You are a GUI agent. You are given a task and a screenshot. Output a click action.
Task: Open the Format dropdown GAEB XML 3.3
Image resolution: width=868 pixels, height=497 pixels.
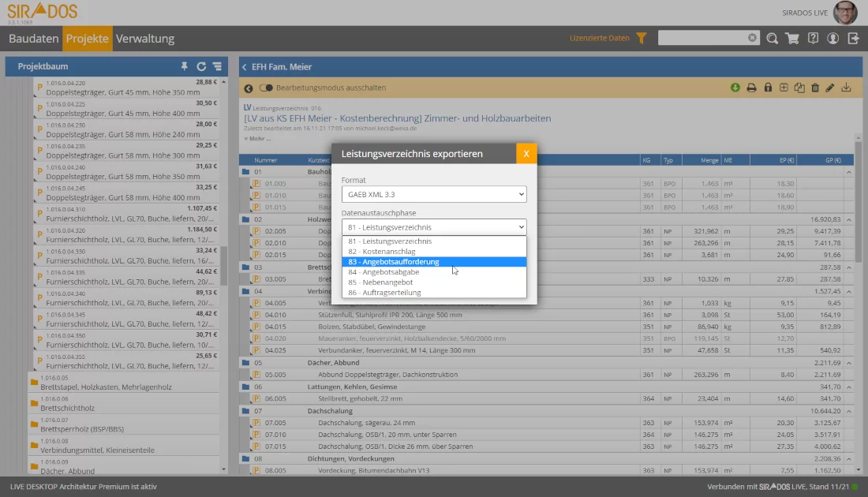coord(434,194)
